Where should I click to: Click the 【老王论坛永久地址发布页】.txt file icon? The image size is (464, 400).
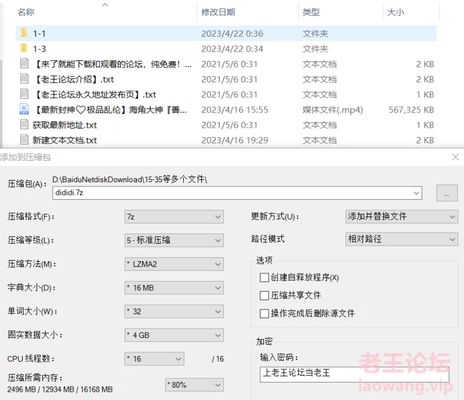point(24,94)
